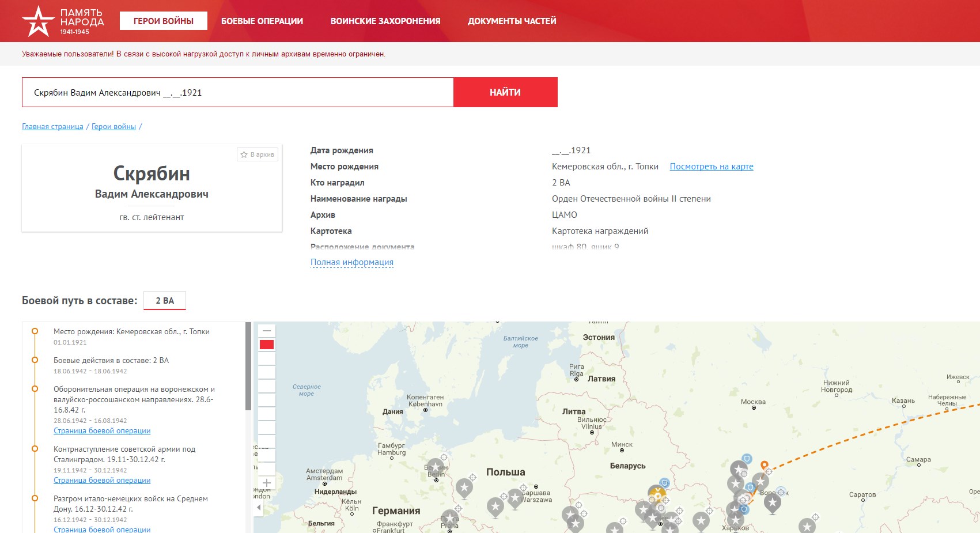The image size is (980, 533).
Task: Click the access restriction notice text
Action: click(203, 54)
